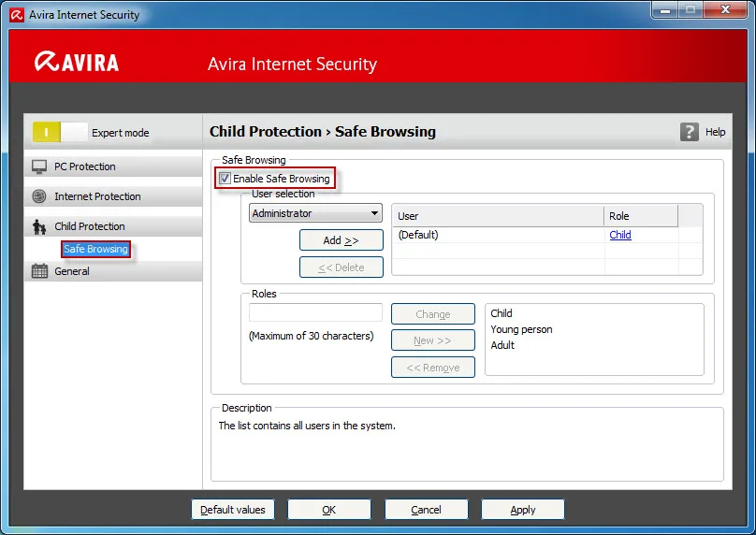
Task: Open the Child role link
Action: tap(620, 235)
